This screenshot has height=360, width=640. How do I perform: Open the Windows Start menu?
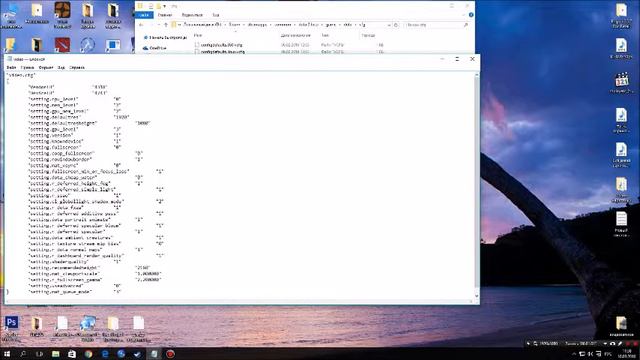[7, 354]
